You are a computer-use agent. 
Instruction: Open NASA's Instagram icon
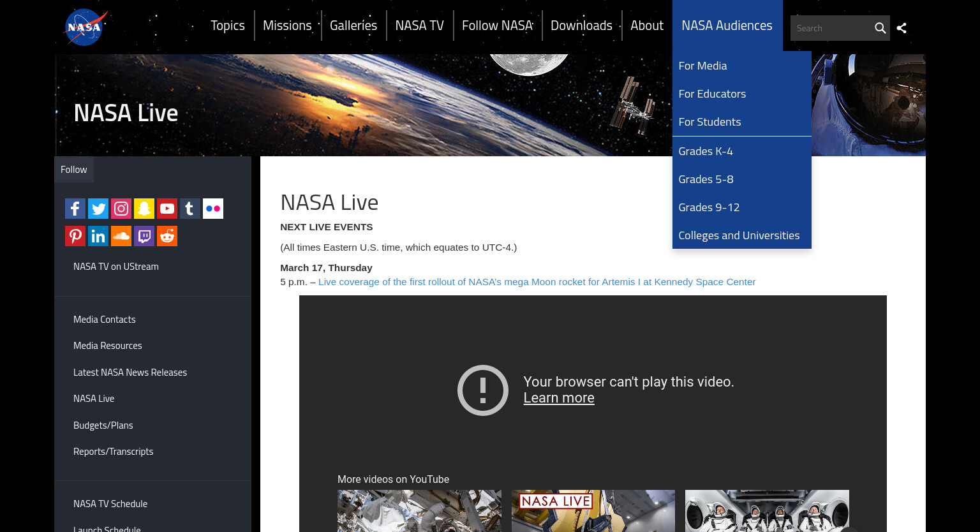(x=121, y=209)
